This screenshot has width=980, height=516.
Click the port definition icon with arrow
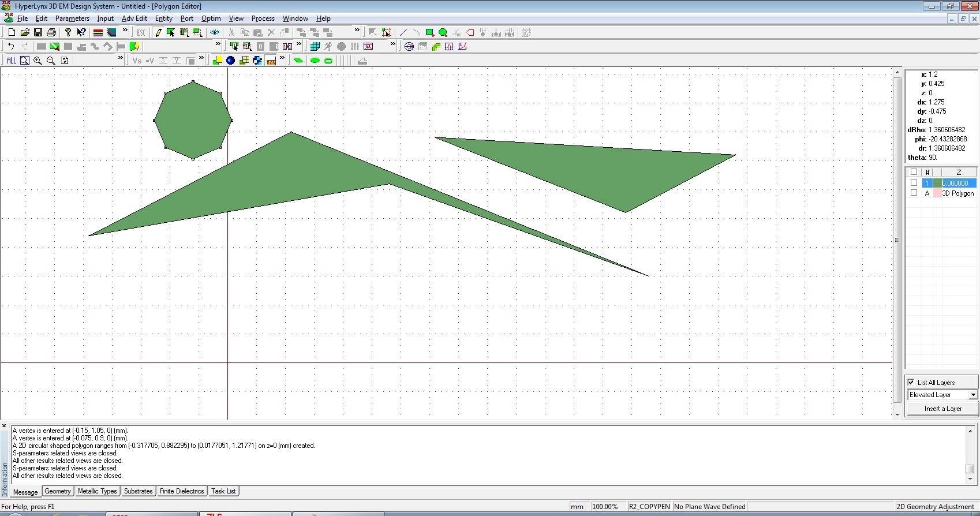point(234,46)
